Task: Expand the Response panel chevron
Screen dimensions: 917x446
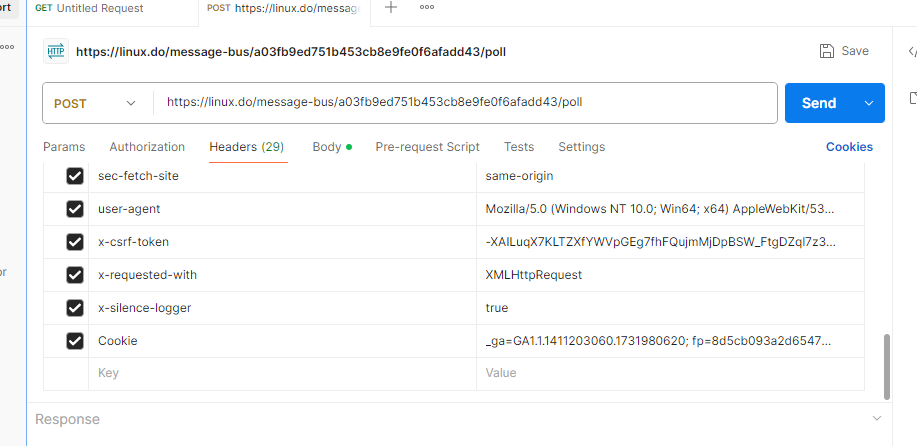Action: point(877,419)
